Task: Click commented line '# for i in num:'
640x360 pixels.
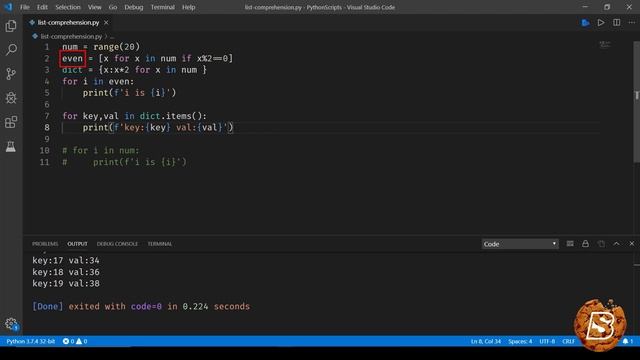Action: (x=101, y=151)
